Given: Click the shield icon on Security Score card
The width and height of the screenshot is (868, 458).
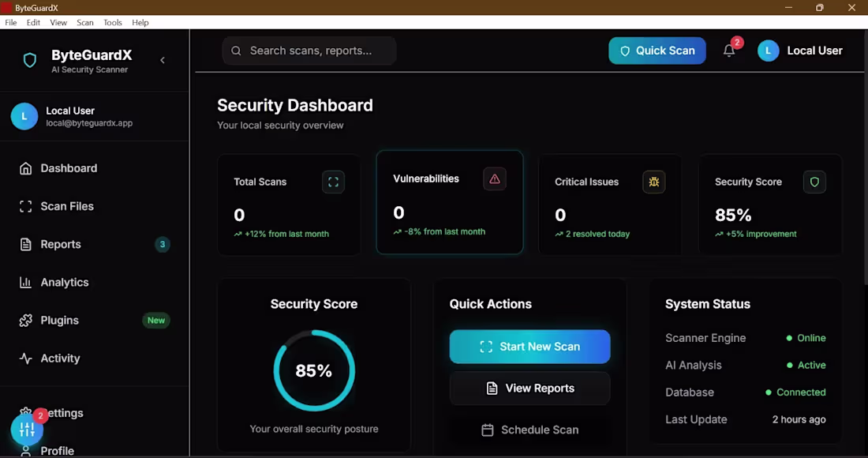Looking at the screenshot, I should tap(814, 182).
